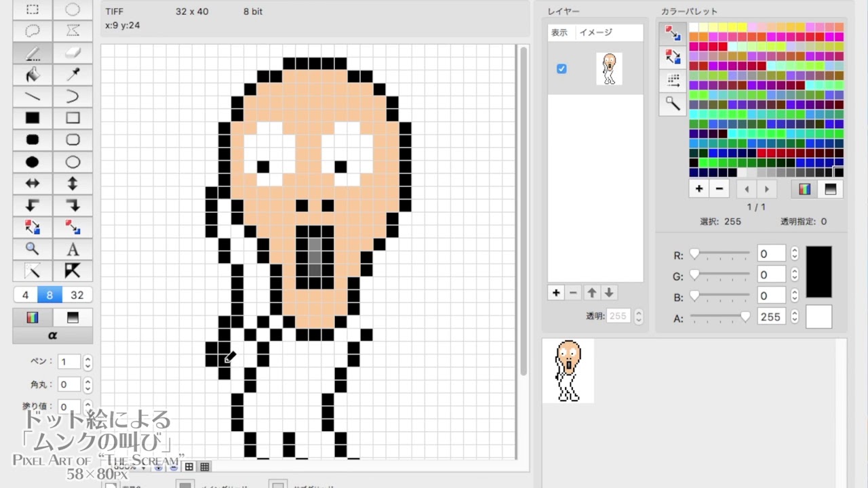
Task: Remove a palette page with minus button
Action: [719, 189]
